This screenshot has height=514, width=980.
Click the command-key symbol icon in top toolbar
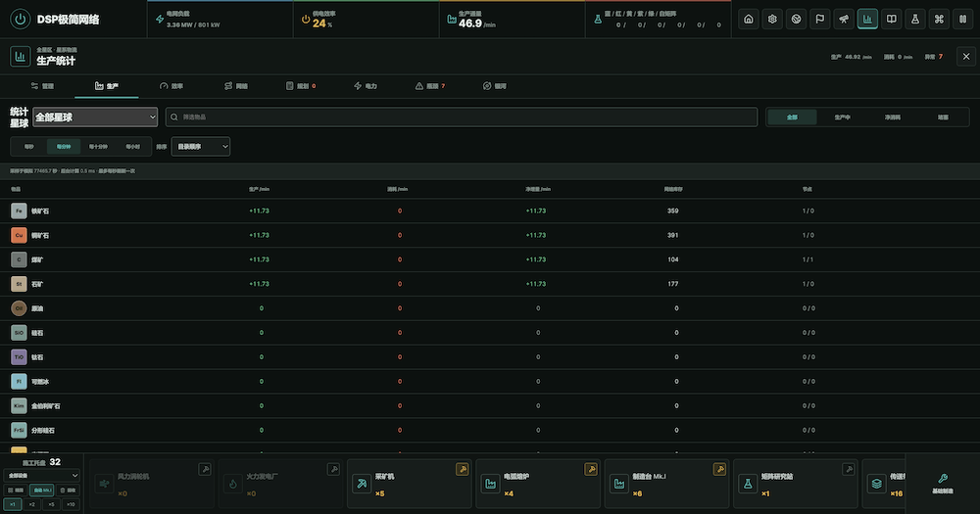coord(939,20)
